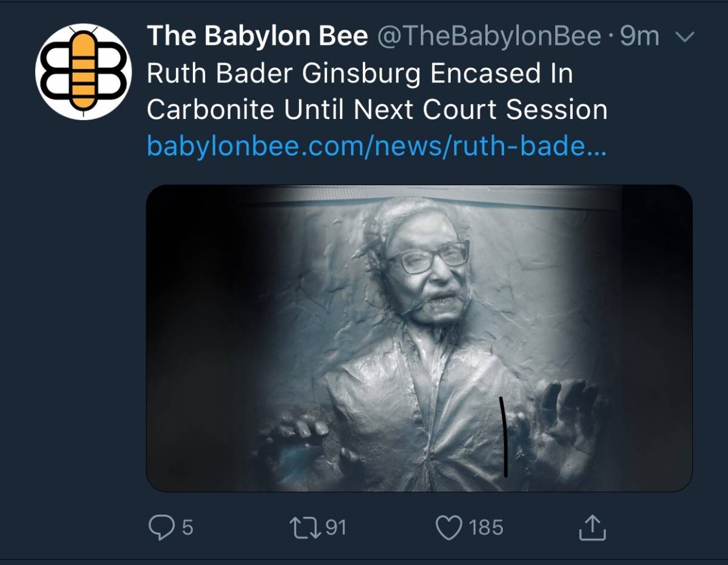Click the display name The Babylon Bee

[x=257, y=36]
